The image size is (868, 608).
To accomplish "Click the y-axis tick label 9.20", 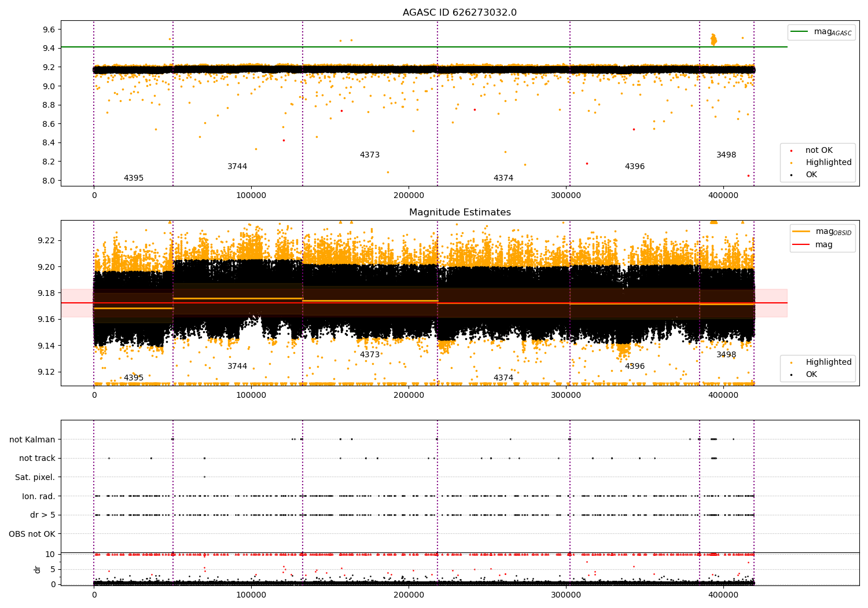I will click(47, 267).
